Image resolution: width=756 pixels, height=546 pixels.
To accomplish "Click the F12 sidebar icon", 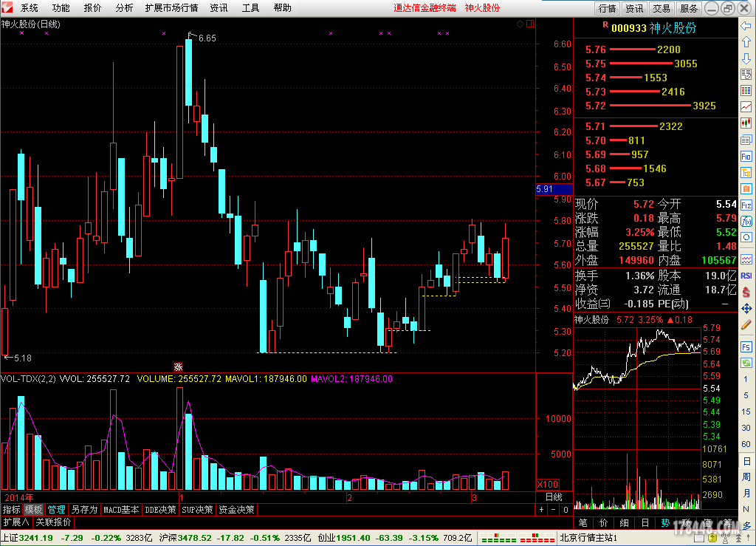I will [x=746, y=205].
